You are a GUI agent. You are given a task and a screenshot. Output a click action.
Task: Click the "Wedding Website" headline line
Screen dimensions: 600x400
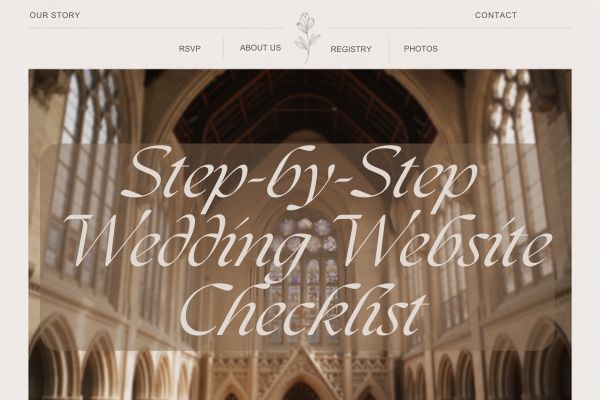312,242
